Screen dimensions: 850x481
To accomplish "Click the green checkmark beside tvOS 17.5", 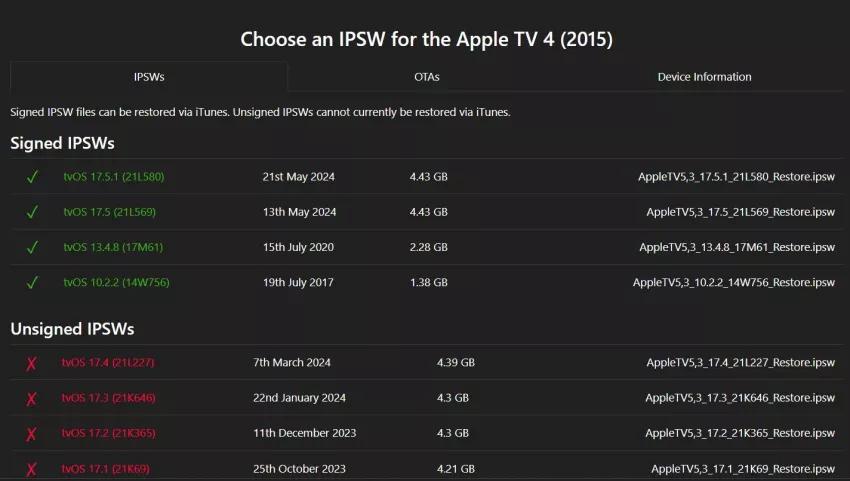I will pos(32,212).
